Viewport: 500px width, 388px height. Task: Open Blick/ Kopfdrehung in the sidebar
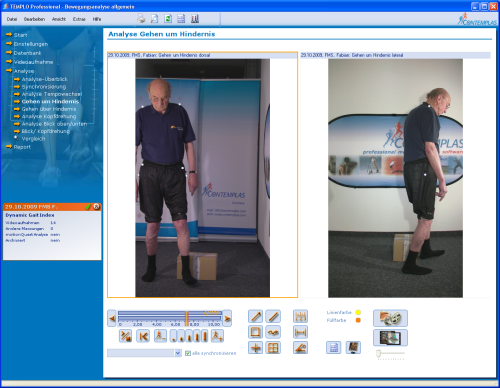[x=46, y=131]
